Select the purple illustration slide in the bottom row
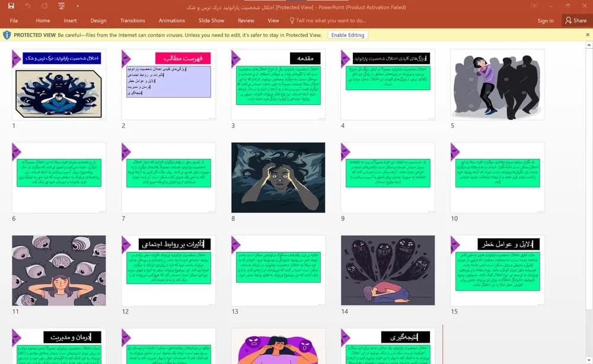 point(278,346)
